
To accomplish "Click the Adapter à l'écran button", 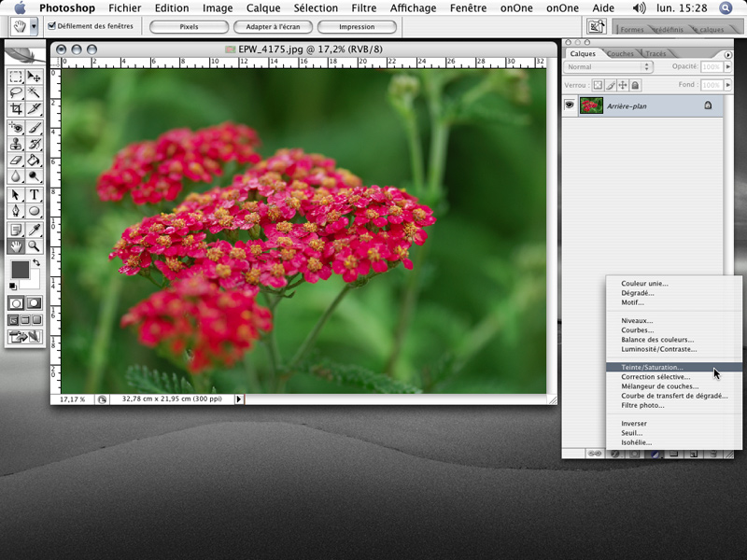I will (273, 27).
